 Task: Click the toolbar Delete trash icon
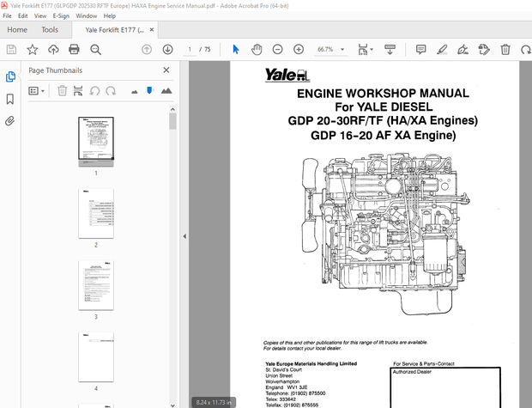click(x=505, y=50)
